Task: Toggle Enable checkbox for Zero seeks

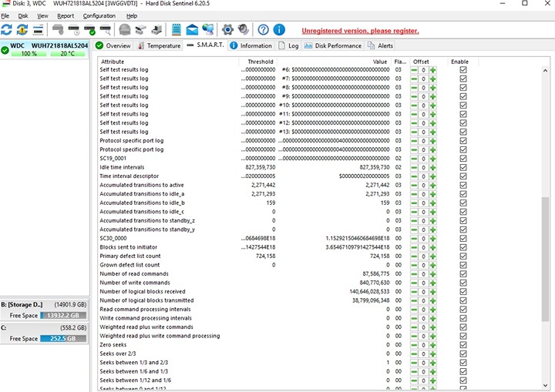Action: [463, 345]
